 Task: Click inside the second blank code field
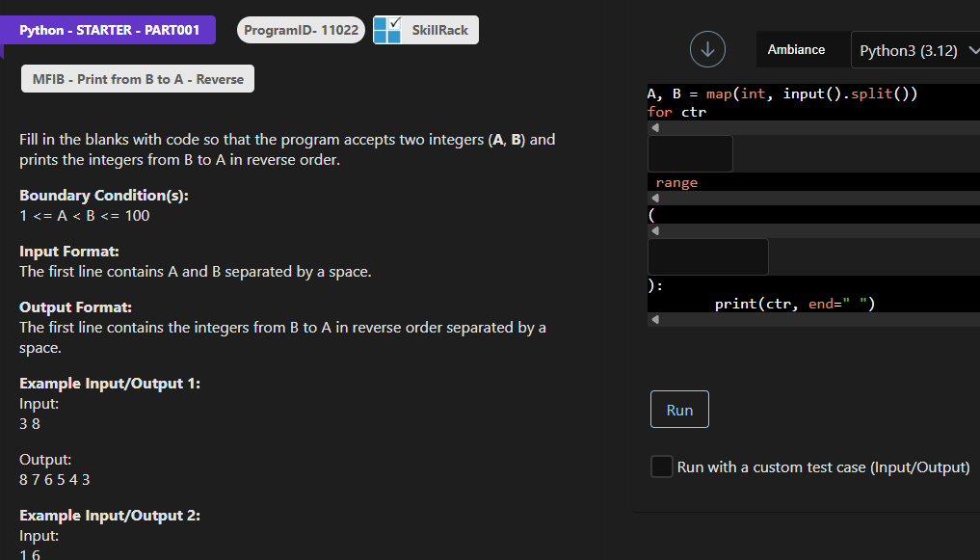[707, 256]
